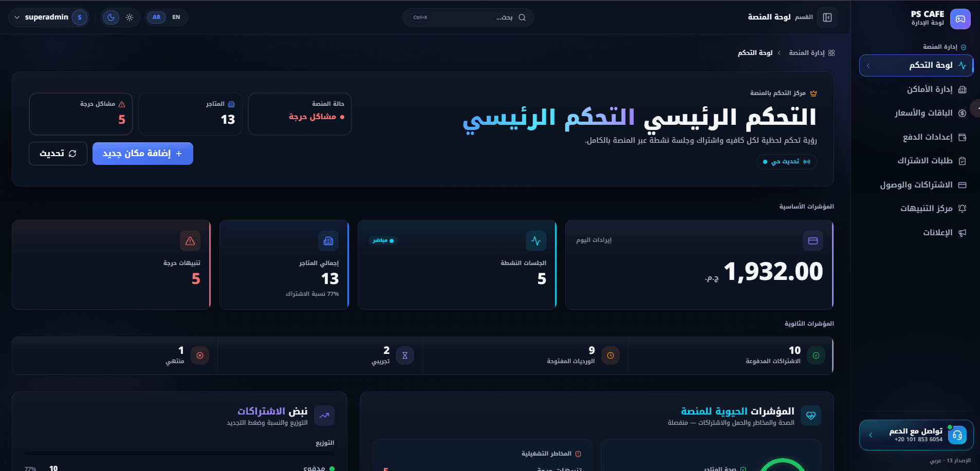Click the red X icon beside منتهي

click(200, 355)
